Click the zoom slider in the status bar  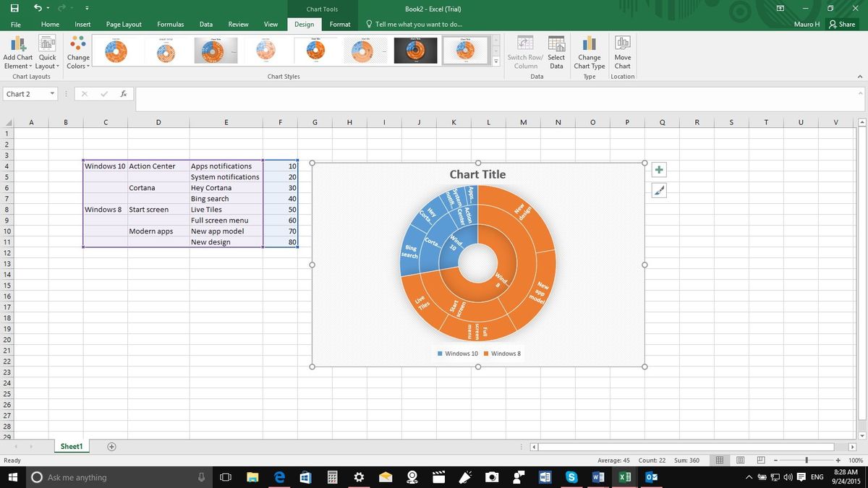point(807,460)
